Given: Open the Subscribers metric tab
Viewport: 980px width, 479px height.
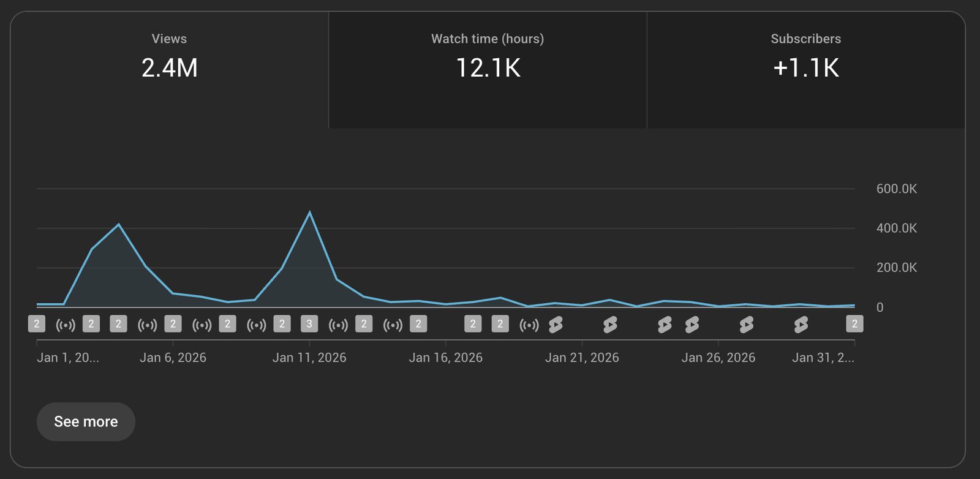Looking at the screenshot, I should coord(806,70).
